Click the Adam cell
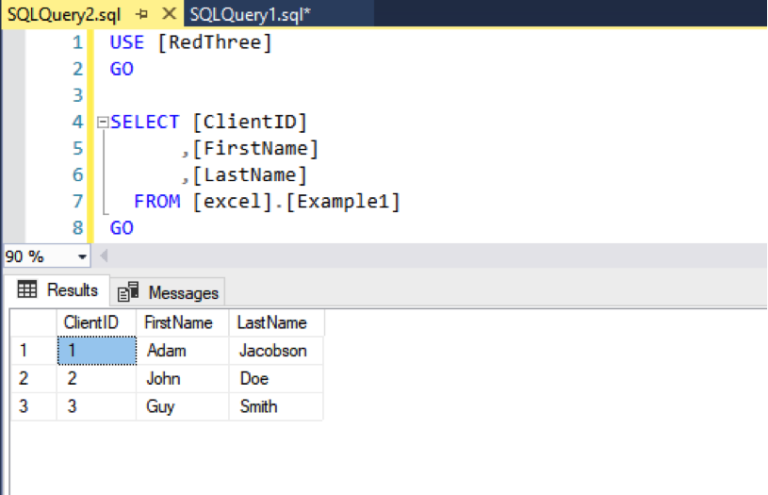The image size is (768, 495). click(x=182, y=351)
